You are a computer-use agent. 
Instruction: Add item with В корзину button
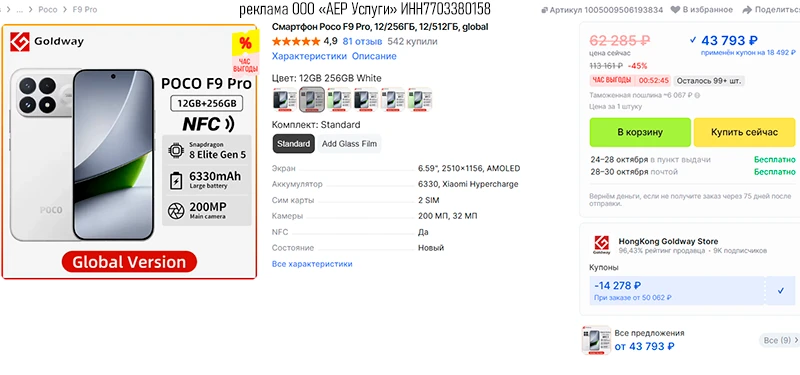pyautogui.click(x=640, y=132)
